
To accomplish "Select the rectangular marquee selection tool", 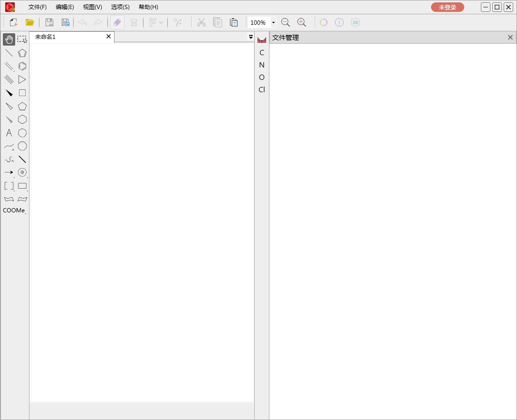I will coord(22,39).
